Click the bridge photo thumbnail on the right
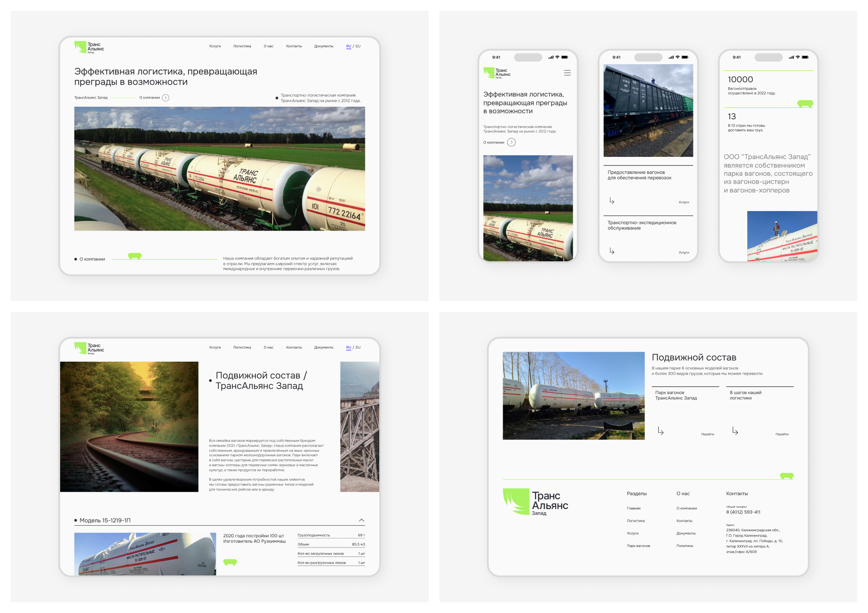Image resolution: width=868 pixels, height=613 pixels. click(x=360, y=427)
